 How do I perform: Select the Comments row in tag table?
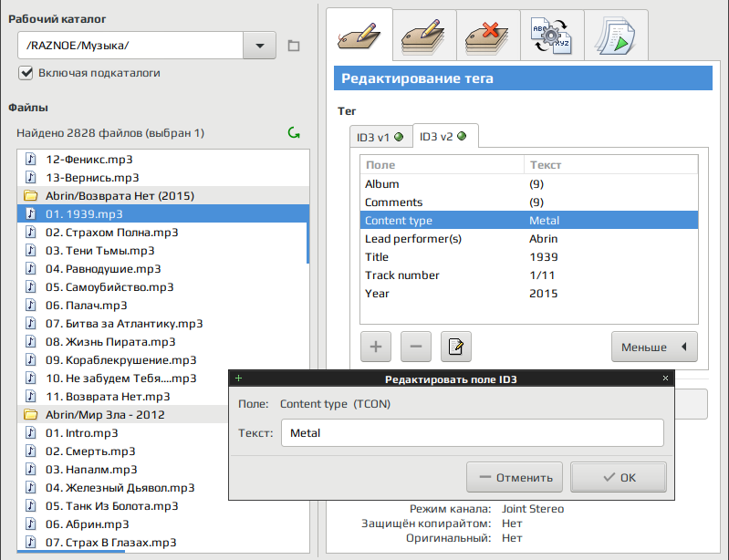529,202
